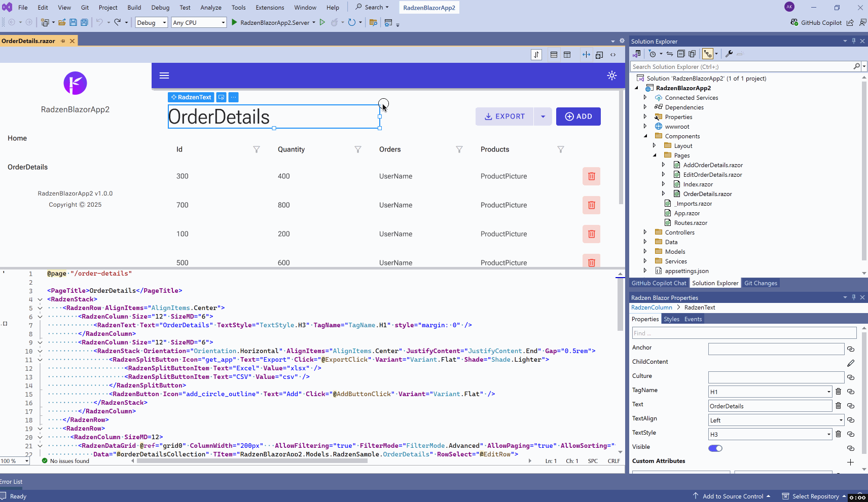Click the swap panes icon in designer toolbar
The image size is (868, 502).
pyautogui.click(x=536, y=55)
